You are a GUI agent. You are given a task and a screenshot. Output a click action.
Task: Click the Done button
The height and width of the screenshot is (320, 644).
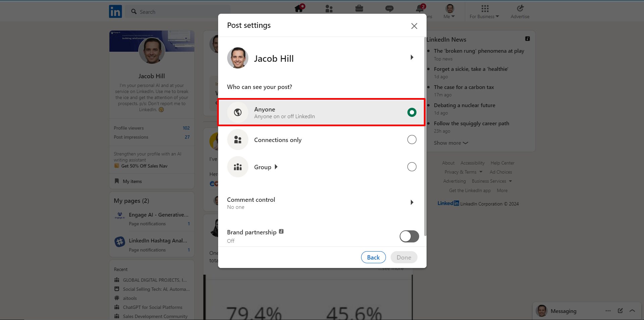[x=404, y=257]
